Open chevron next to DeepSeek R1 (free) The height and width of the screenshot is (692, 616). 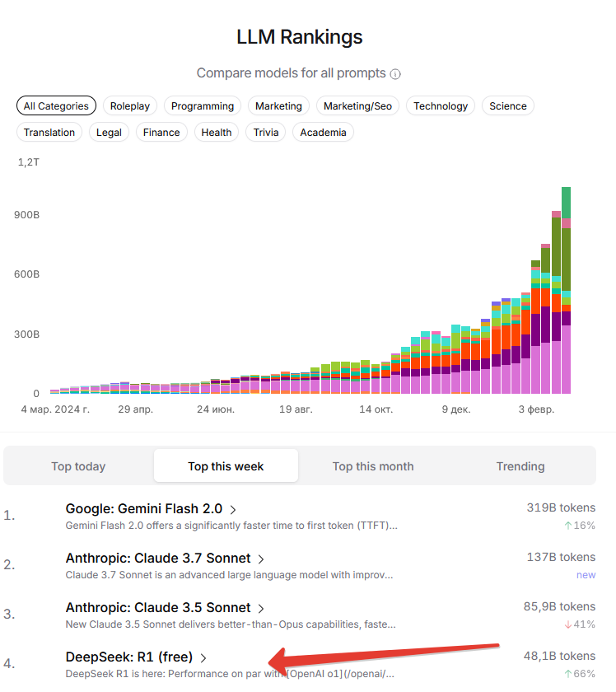203,658
